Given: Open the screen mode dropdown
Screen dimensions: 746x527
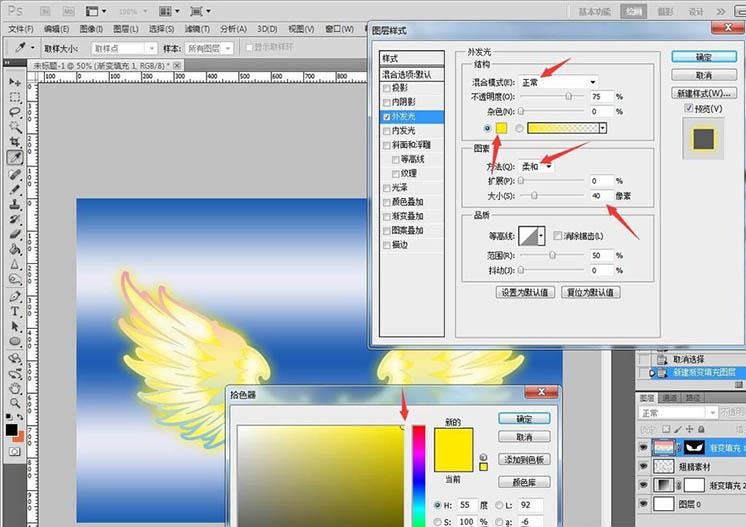Looking at the screenshot, I should pyautogui.click(x=200, y=11).
